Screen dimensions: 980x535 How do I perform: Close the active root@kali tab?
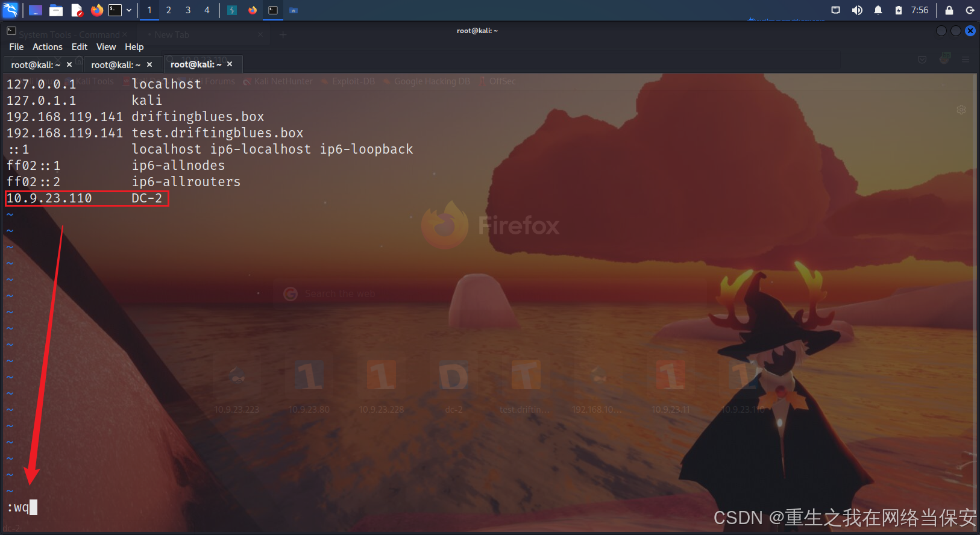pos(230,64)
